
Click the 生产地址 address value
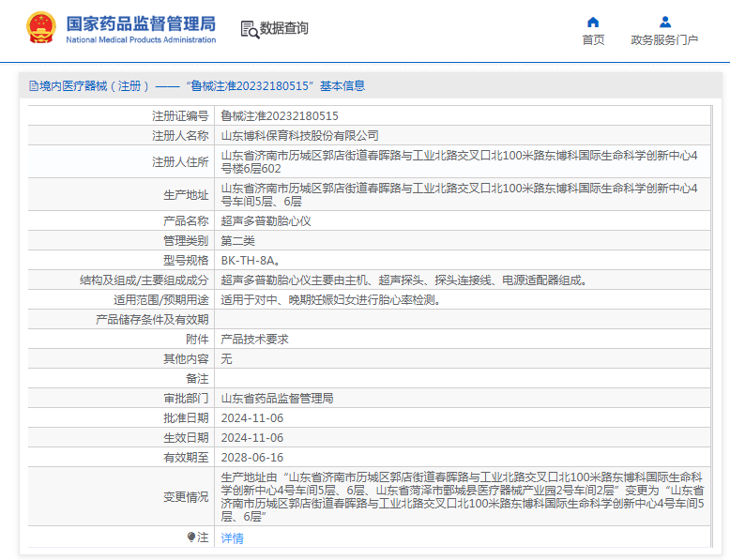[x=459, y=194]
